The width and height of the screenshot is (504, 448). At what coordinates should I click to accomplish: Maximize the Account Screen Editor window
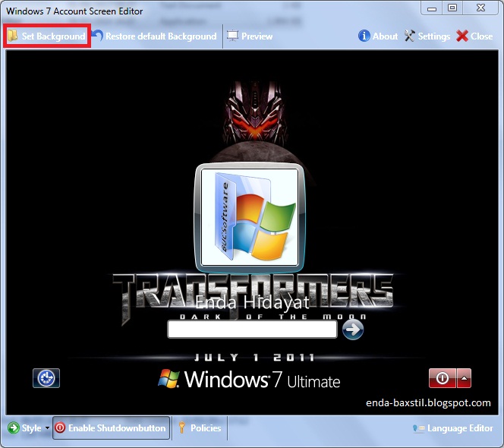pyautogui.click(x=452, y=8)
